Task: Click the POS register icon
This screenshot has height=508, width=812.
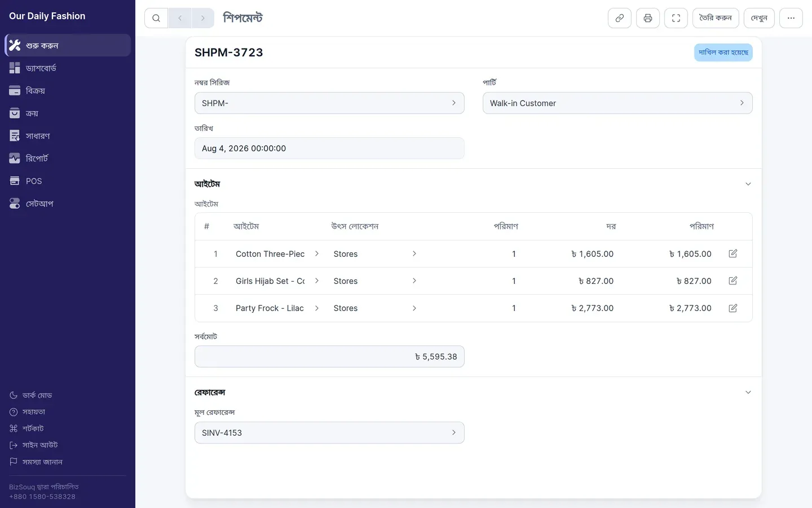Action: tap(15, 181)
